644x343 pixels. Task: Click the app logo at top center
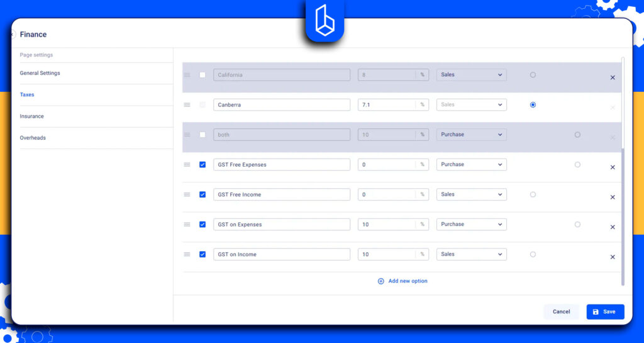(325, 21)
